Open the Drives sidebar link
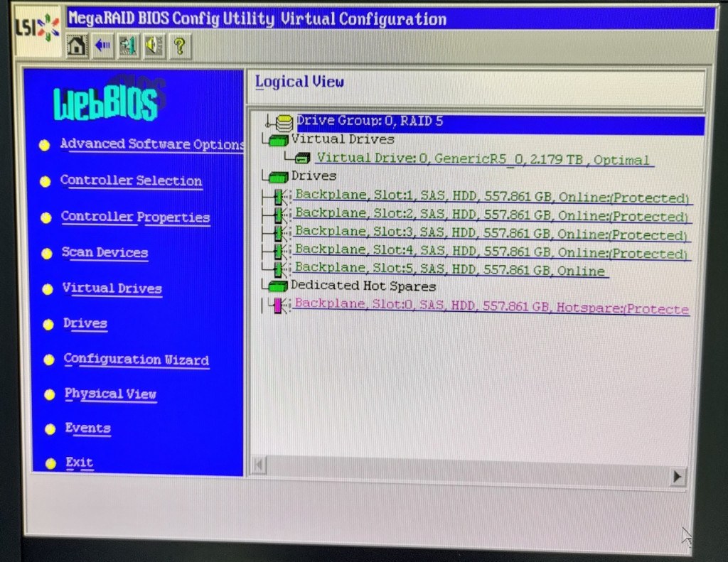728x562 pixels. point(85,323)
